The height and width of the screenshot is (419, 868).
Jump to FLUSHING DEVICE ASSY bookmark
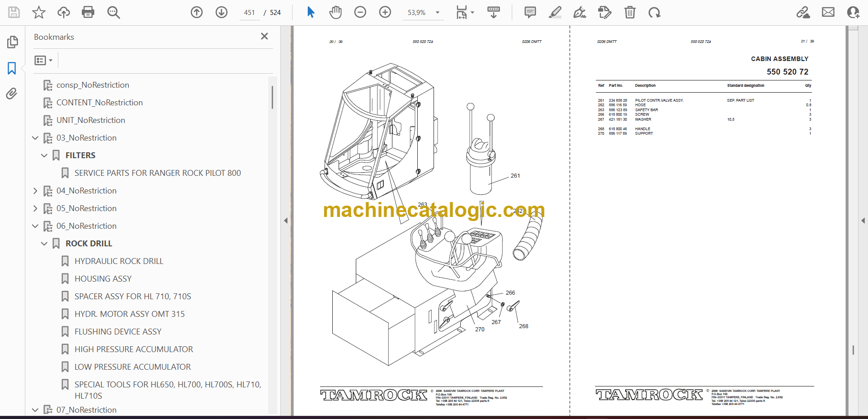point(118,332)
